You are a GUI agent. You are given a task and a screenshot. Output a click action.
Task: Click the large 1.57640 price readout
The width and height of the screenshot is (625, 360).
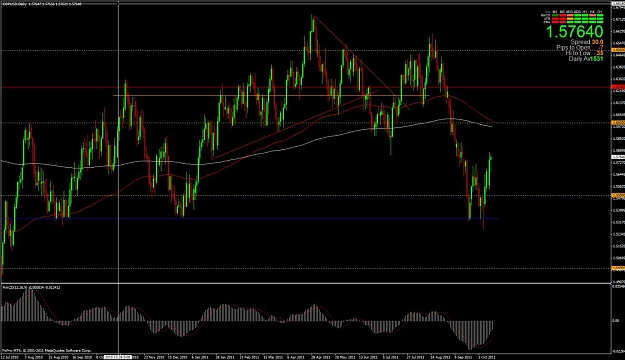574,32
